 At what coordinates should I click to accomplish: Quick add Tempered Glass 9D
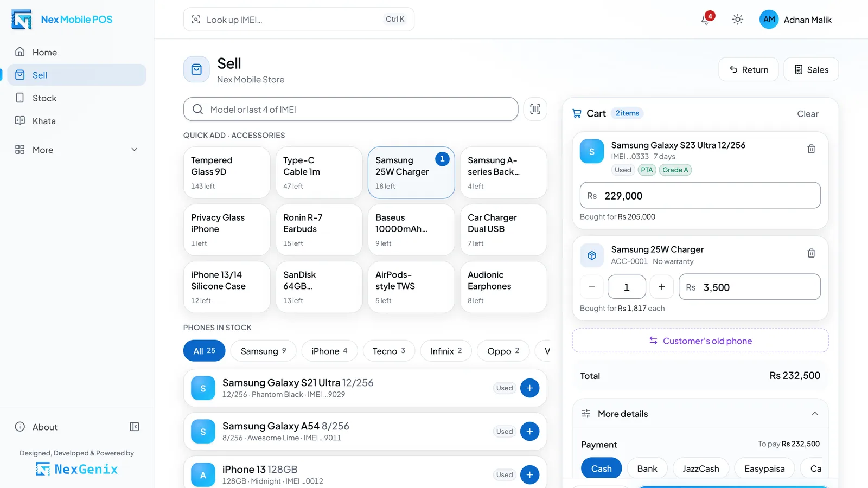(x=227, y=172)
